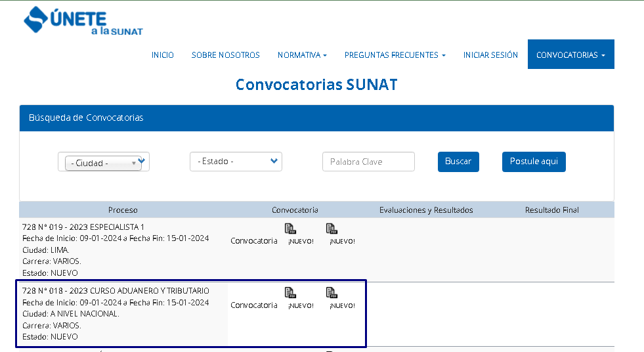
Task: Go to INICIO in the navigation bar
Action: pyautogui.click(x=163, y=55)
